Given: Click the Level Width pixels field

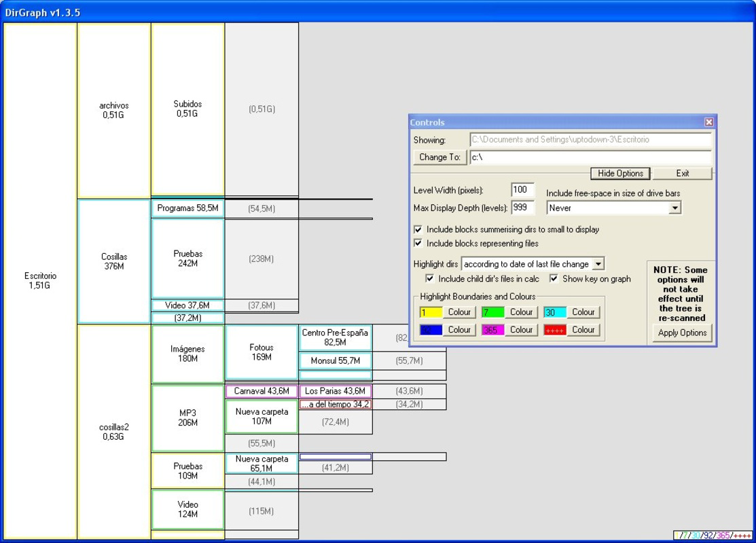Looking at the screenshot, I should [x=522, y=190].
